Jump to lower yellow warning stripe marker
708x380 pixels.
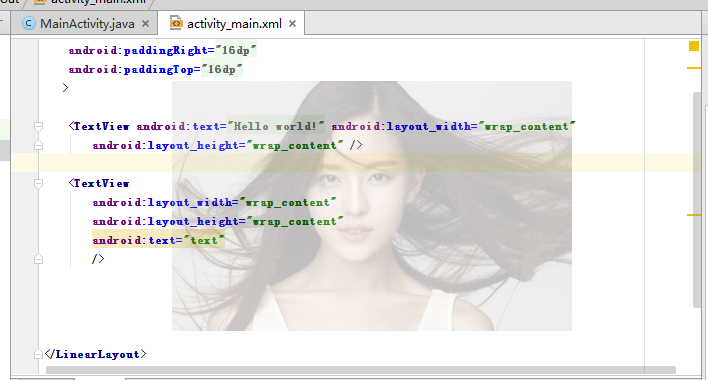[x=694, y=215]
